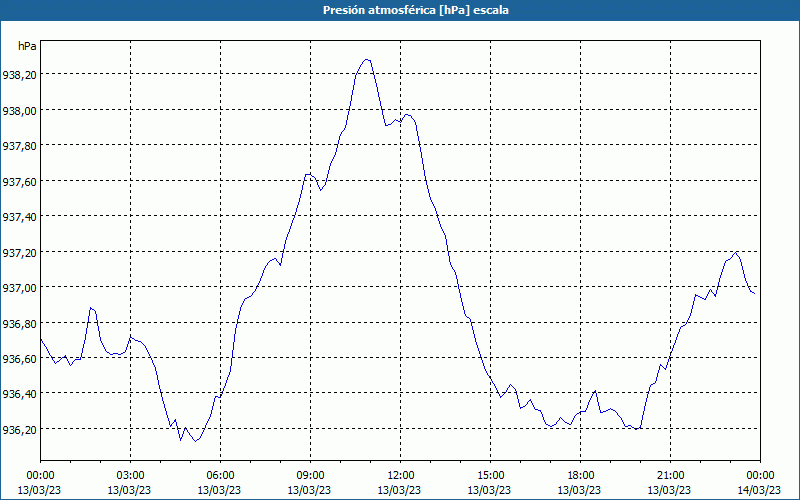Image resolution: width=800 pixels, height=500 pixels.
Task: Select the 936,40 y-axis value
Action: click(19, 394)
